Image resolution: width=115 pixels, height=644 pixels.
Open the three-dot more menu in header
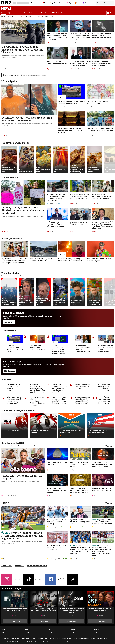pyautogui.click(x=93, y=3)
